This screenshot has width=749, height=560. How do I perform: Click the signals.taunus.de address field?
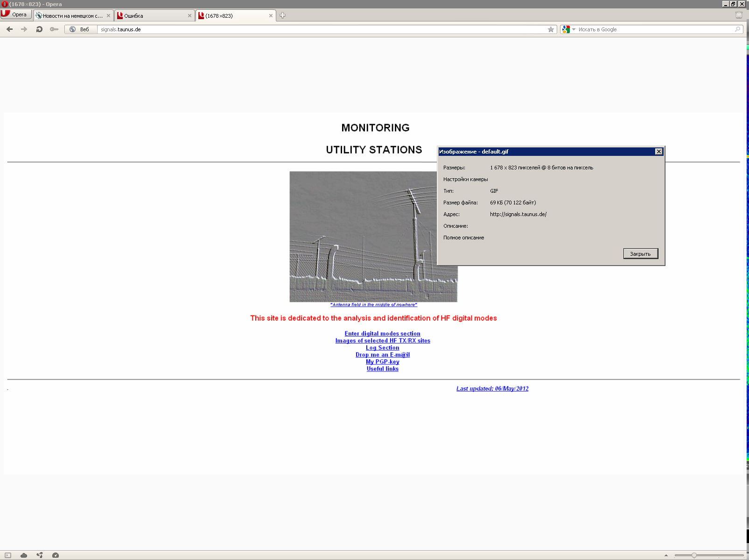(x=322, y=29)
